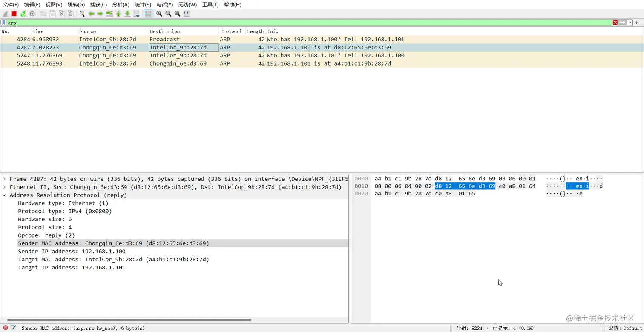Viewport: 644px width, 332px height.
Task: Jump to the first packet
Action: click(118, 14)
